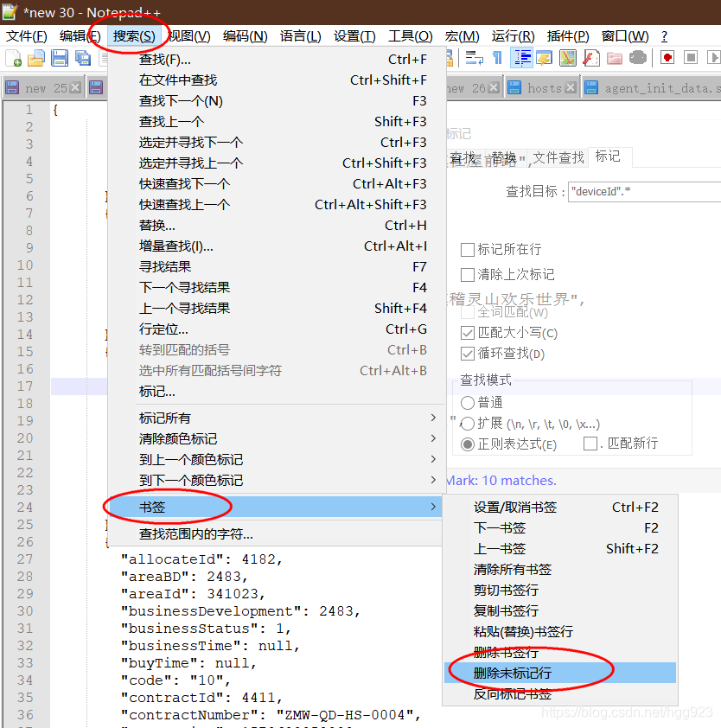The width and height of the screenshot is (721, 728).
Task: Click the Open file toolbar icon
Action: coord(36,58)
